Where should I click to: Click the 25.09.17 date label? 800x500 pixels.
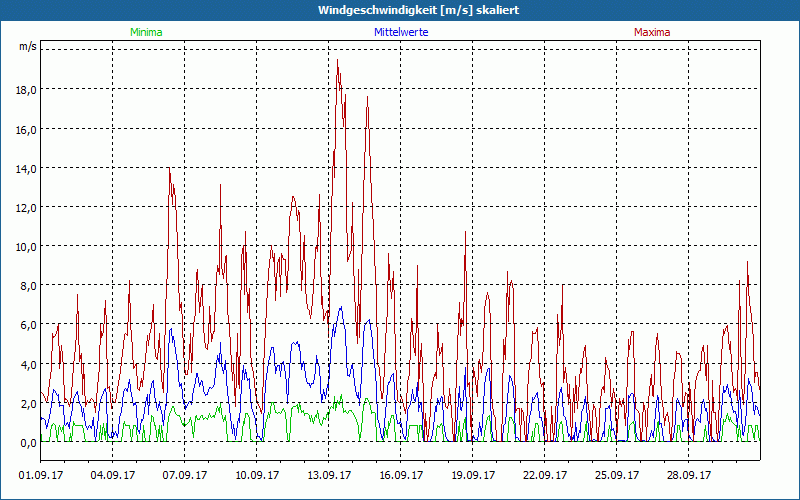[616, 476]
